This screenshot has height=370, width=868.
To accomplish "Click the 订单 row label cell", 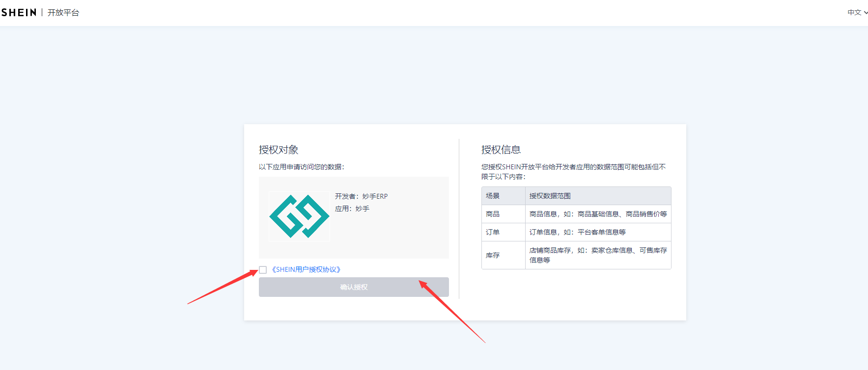I will coord(504,232).
